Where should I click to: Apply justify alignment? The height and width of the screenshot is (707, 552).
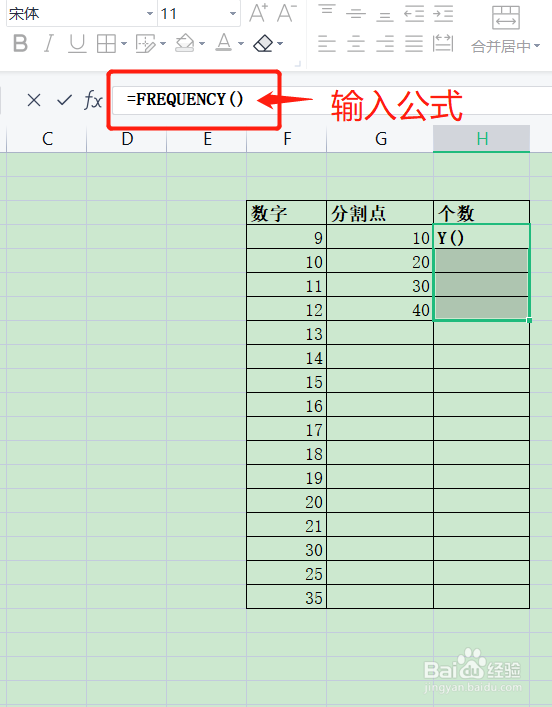[x=414, y=44]
